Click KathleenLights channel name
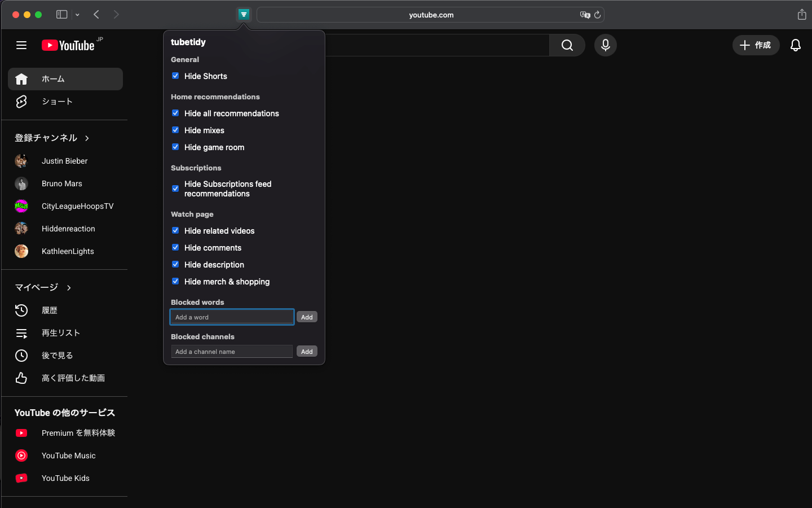812x508 pixels. (x=68, y=251)
